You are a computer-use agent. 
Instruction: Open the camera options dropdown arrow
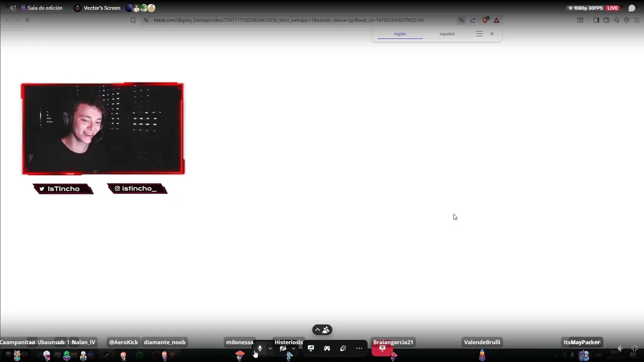[293, 348]
